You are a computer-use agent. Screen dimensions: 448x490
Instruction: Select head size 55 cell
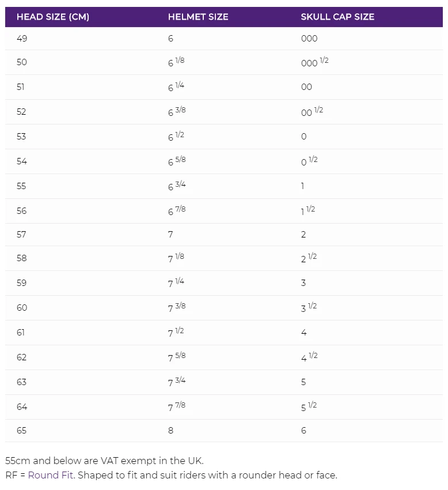(22, 186)
